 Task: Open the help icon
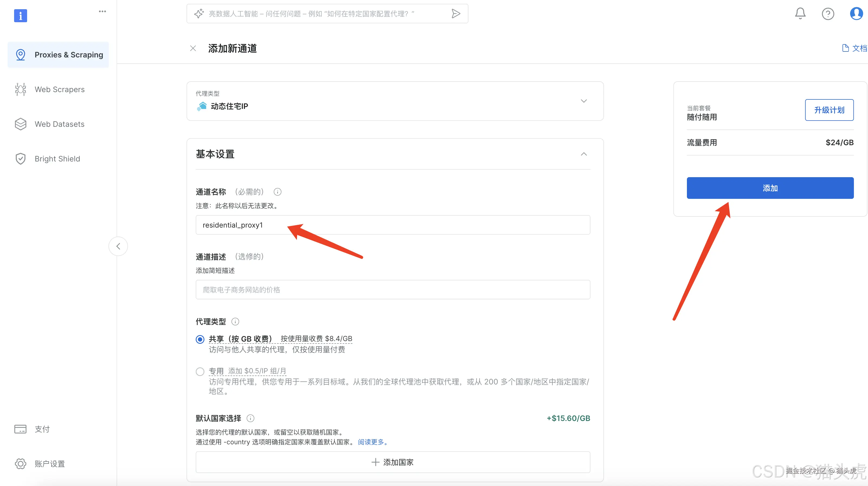(x=828, y=14)
